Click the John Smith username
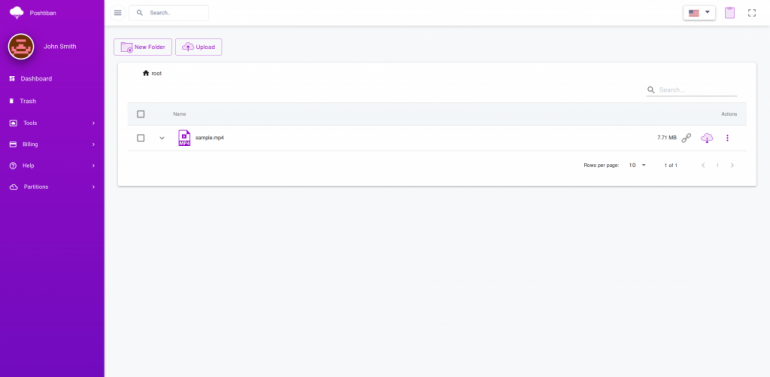This screenshot has width=770, height=377. click(x=60, y=47)
